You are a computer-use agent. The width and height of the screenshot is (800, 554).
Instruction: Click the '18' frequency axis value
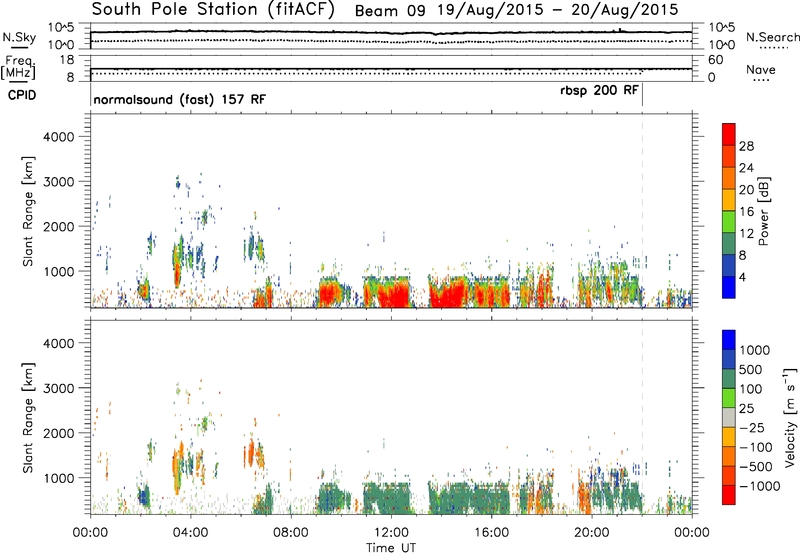(x=67, y=60)
